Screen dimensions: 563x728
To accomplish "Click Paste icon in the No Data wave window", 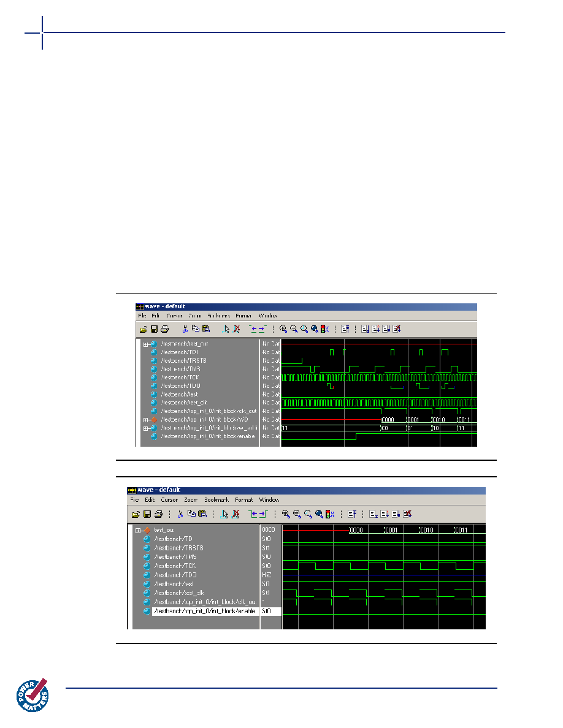I will click(206, 328).
